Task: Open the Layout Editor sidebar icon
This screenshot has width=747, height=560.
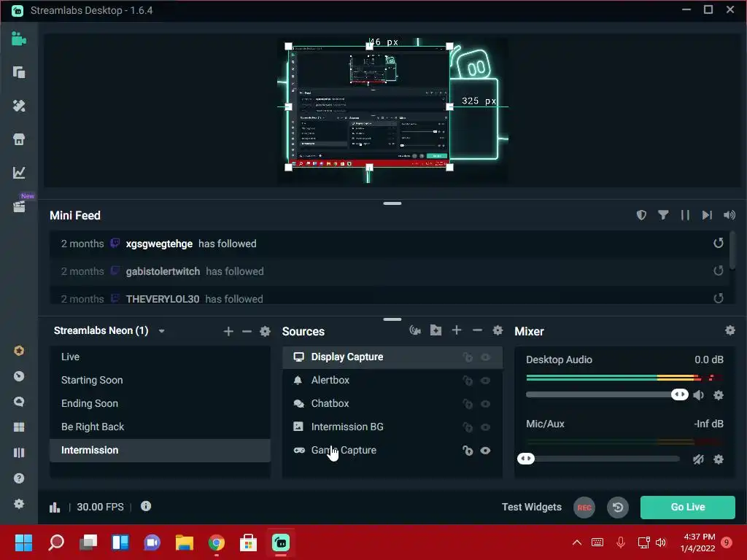Action: tap(18, 72)
